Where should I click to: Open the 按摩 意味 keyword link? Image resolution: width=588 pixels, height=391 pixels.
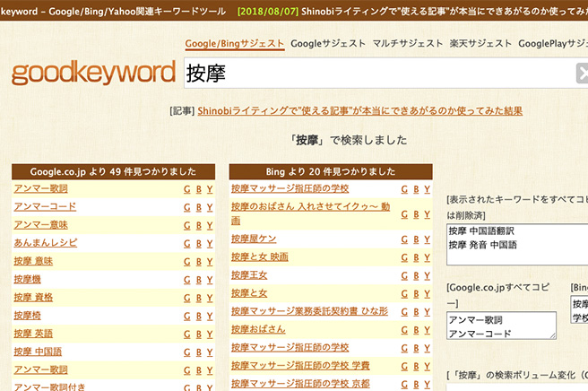click(33, 261)
